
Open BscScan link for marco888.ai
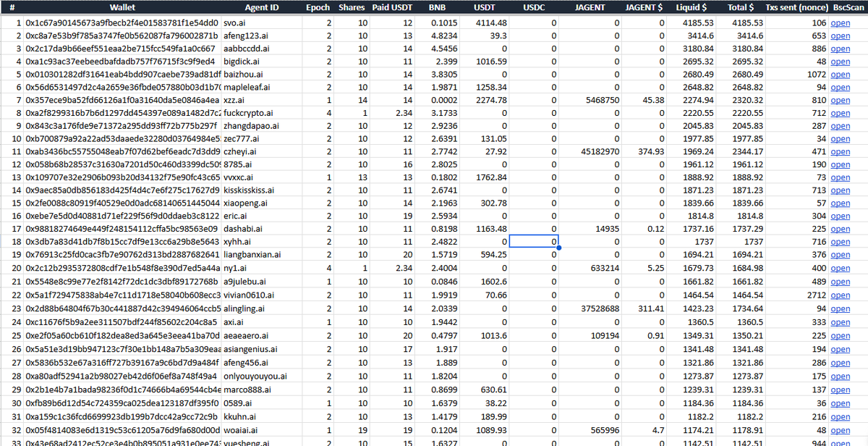(840, 390)
